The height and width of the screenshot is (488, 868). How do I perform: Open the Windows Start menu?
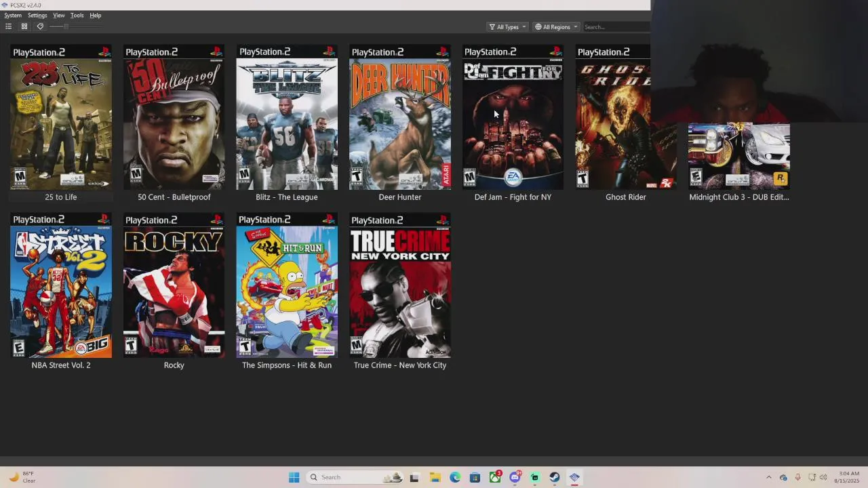(x=294, y=477)
